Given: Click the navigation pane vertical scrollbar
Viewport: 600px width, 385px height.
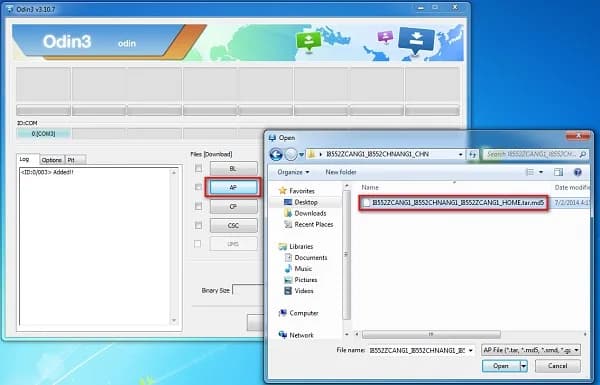Looking at the screenshot, I should point(346,254).
